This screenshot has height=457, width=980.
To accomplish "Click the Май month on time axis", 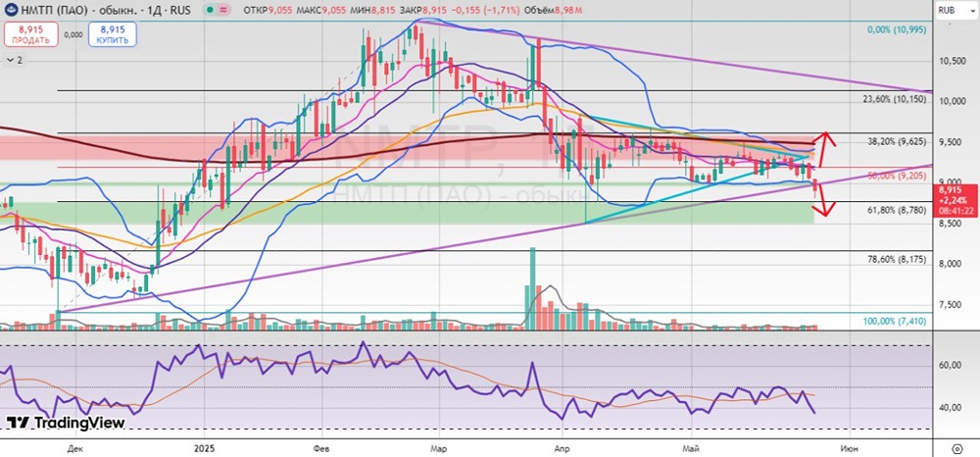I will pyautogui.click(x=691, y=448).
